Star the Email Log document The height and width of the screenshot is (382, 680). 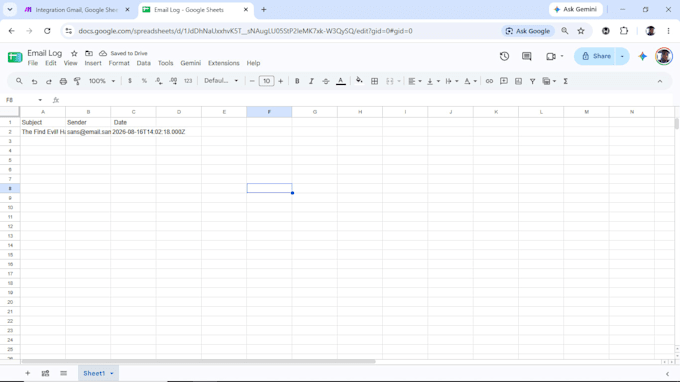click(74, 53)
